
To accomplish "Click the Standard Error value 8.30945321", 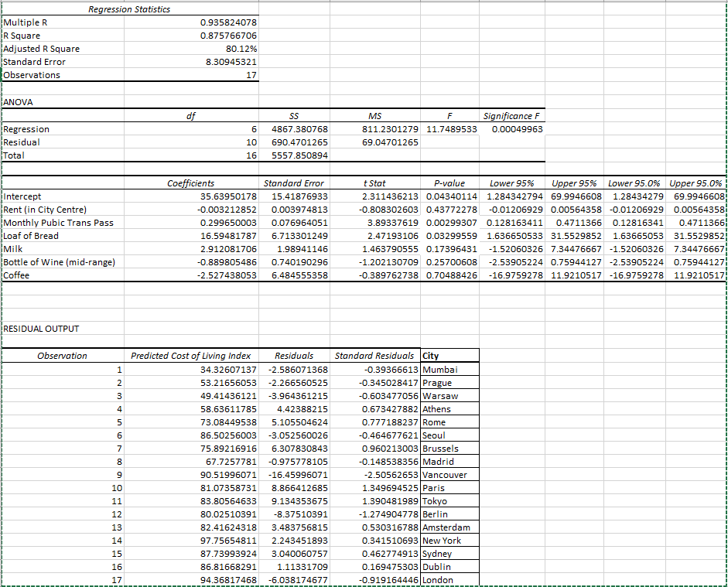I will [x=191, y=62].
